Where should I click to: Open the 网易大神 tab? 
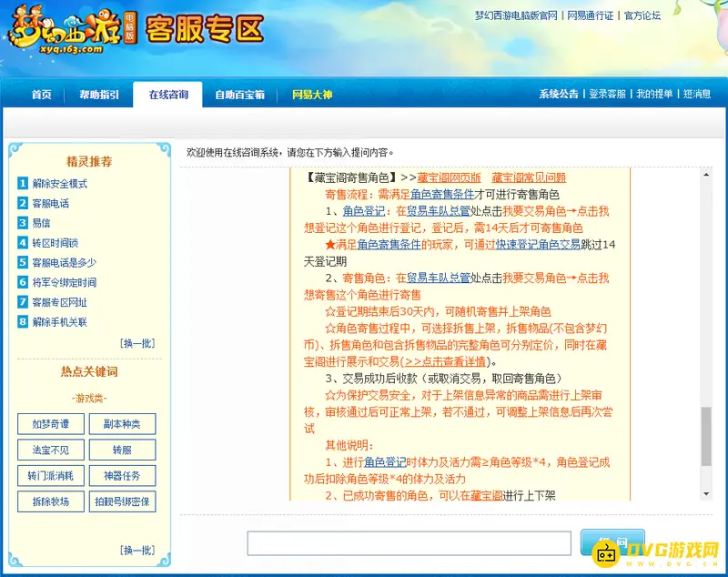tap(312, 95)
